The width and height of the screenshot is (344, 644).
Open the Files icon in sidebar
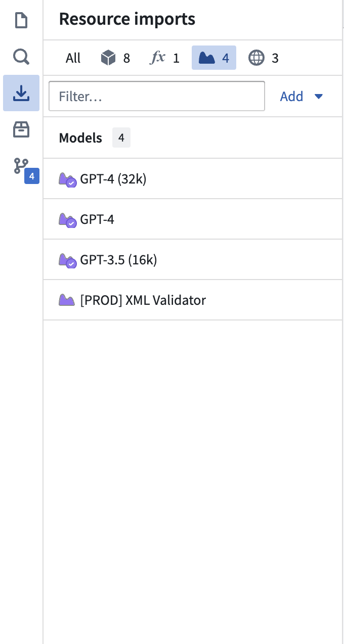21,21
